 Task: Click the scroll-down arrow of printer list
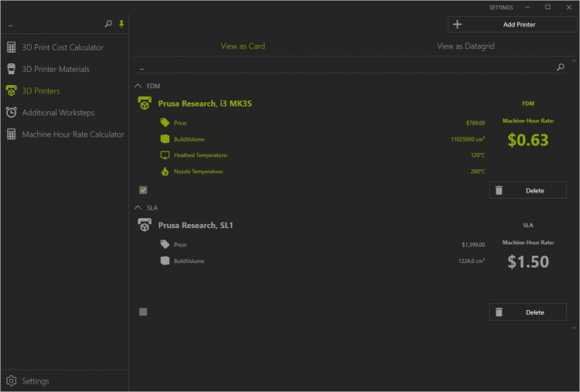point(573,328)
